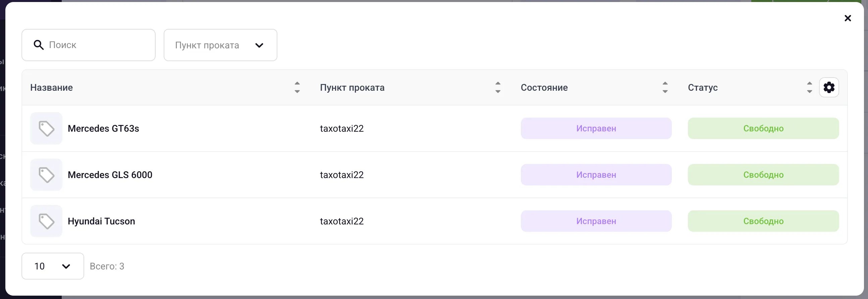This screenshot has height=299, width=868.
Task: Open the Пункт проката filter dropdown
Action: 220,45
